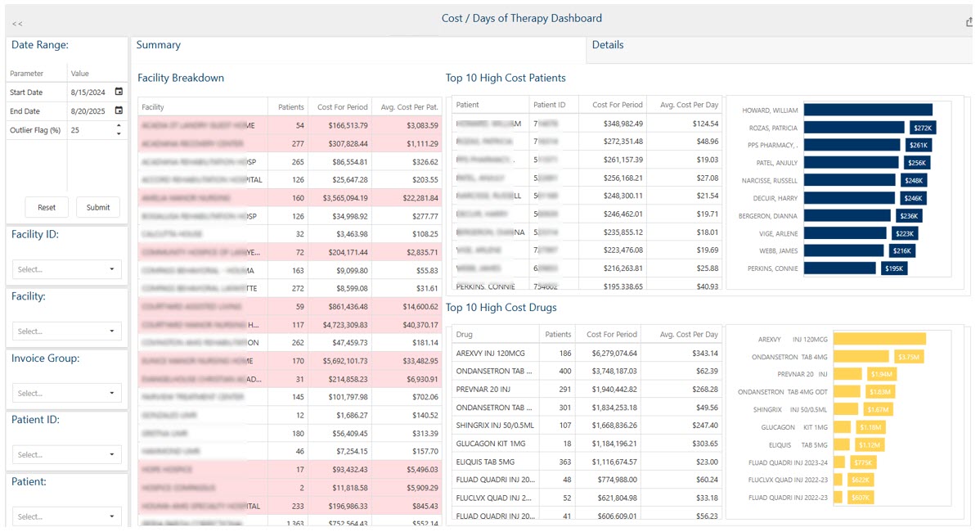The image size is (980, 532).
Task: Sort Facility Breakdown by Patients column header
Action: click(x=290, y=107)
